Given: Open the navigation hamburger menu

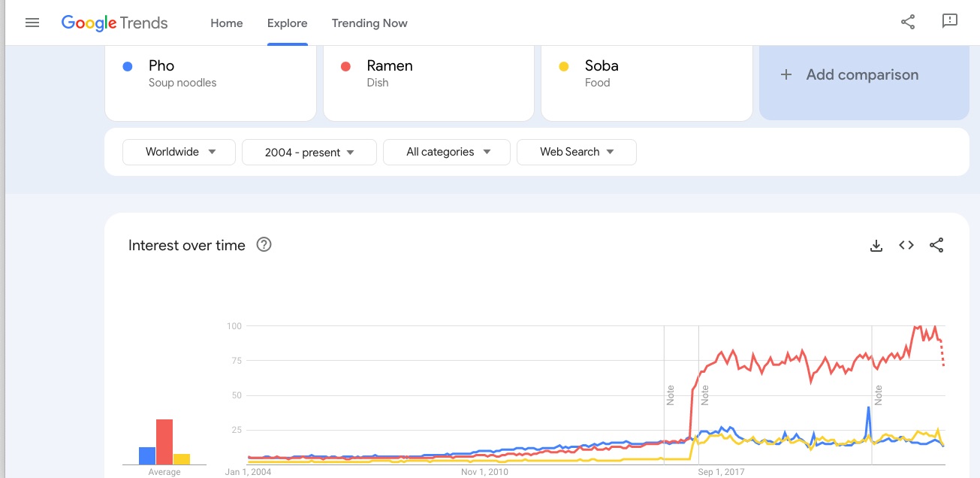Looking at the screenshot, I should (32, 23).
